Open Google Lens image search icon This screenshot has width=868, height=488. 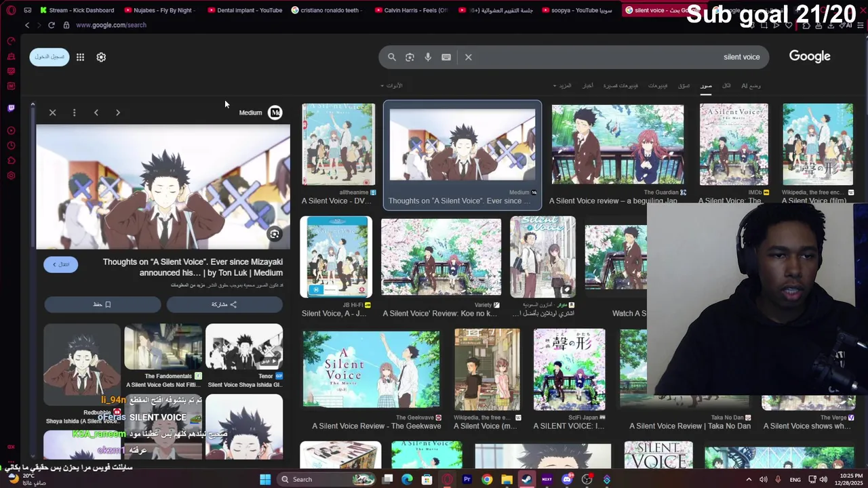(410, 58)
